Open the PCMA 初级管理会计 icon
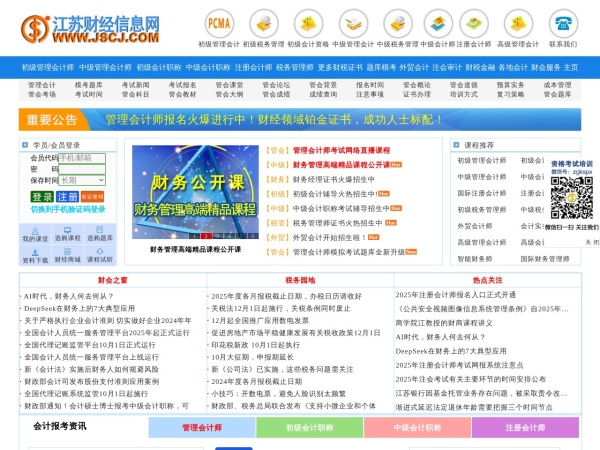 [x=219, y=24]
